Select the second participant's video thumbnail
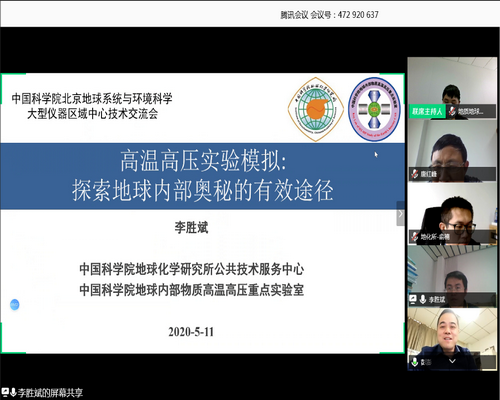Screen dimensions: 500x400 click(452, 151)
